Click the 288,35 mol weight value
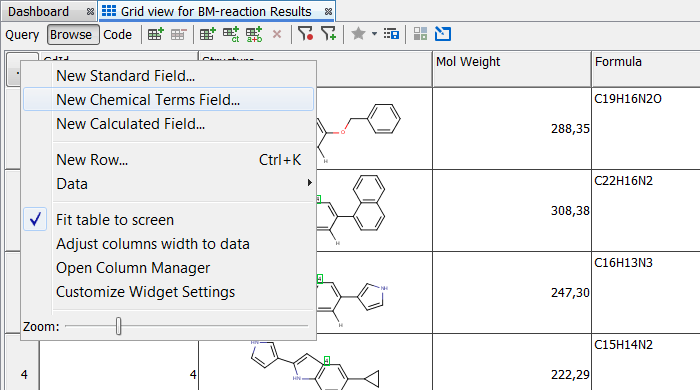 (x=570, y=129)
